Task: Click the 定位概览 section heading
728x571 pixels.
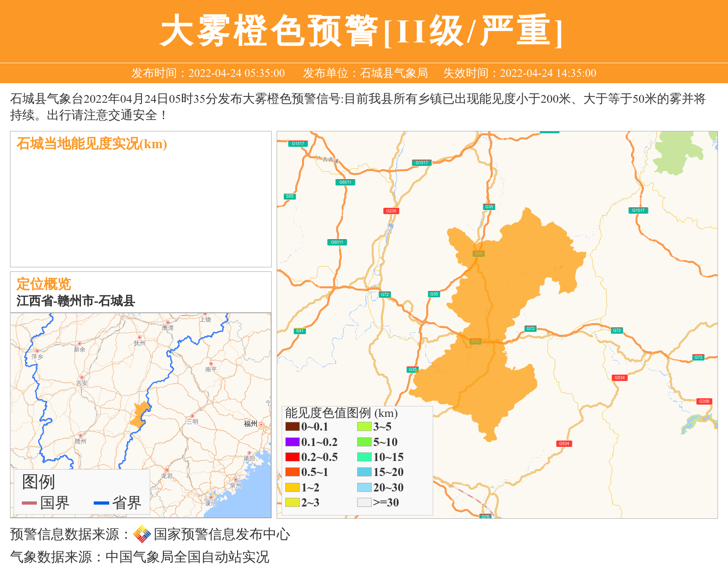Action: [44, 284]
